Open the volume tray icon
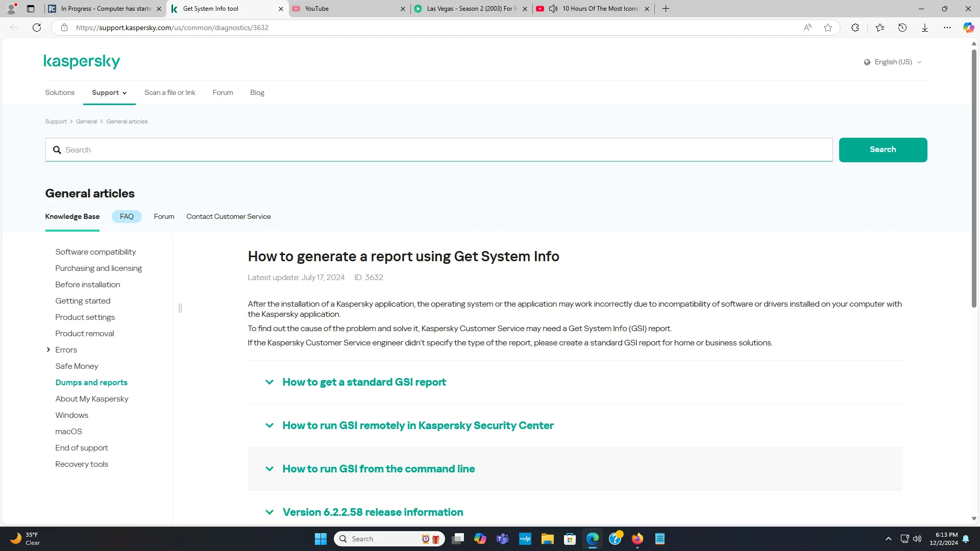Viewport: 980px width, 551px height. point(917,539)
